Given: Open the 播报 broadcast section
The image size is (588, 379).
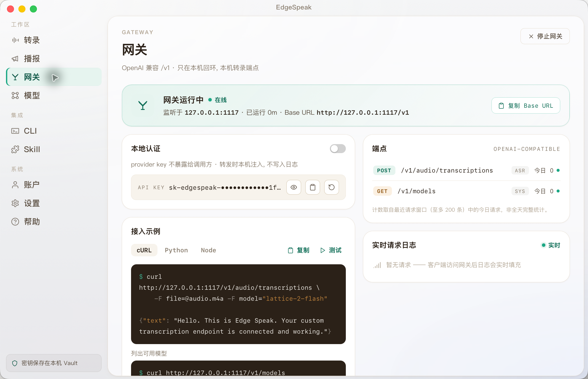Looking at the screenshot, I should coord(54,59).
